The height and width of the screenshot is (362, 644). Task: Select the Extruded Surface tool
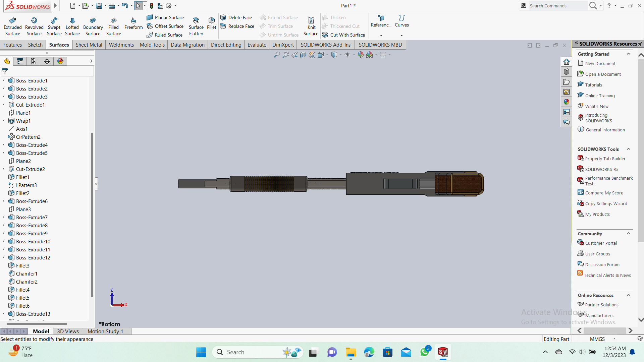(x=13, y=26)
